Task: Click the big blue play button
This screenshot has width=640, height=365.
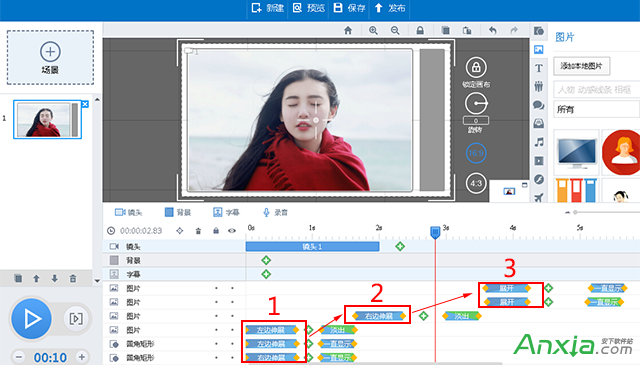Action: [x=31, y=318]
